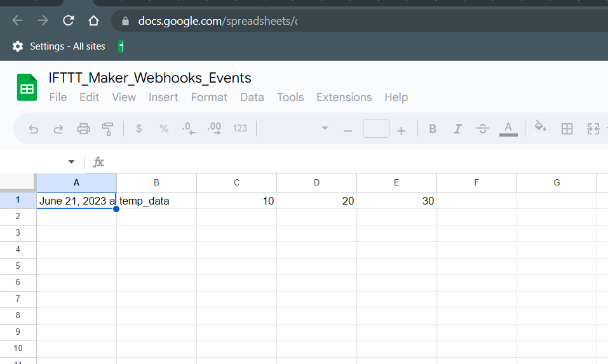Open the font dropdown arrow
The width and height of the screenshot is (608, 364).
(325, 129)
